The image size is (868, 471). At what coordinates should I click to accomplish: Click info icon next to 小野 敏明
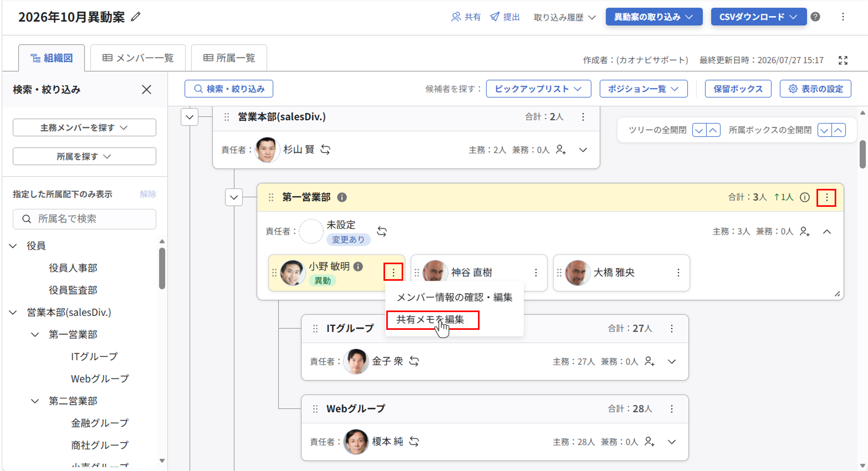(x=358, y=266)
